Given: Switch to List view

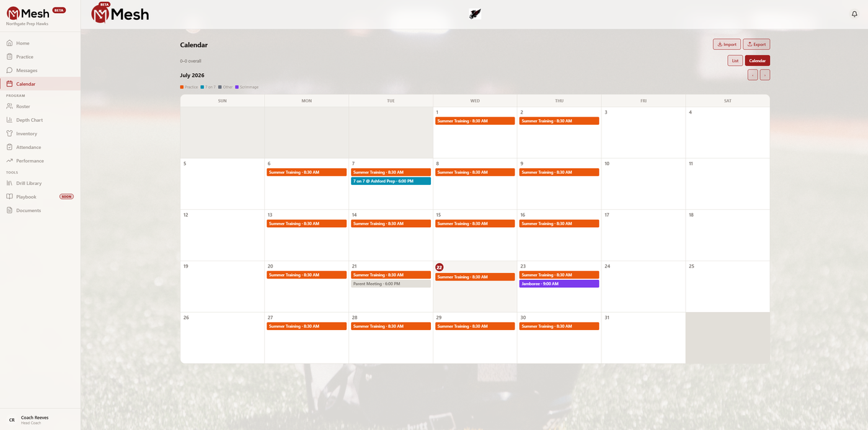Looking at the screenshot, I should tap(735, 61).
